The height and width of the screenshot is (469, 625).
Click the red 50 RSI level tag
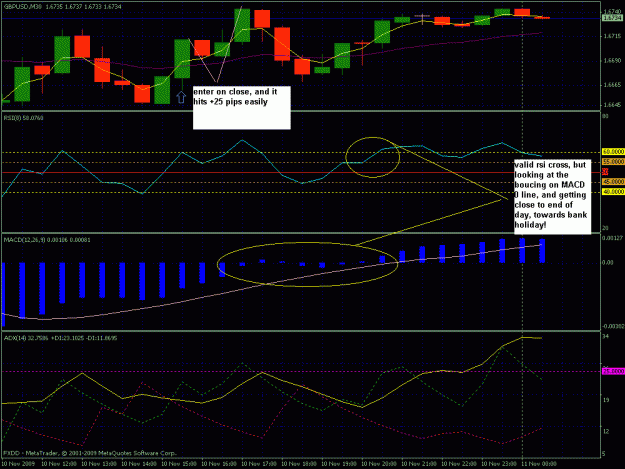click(605, 172)
